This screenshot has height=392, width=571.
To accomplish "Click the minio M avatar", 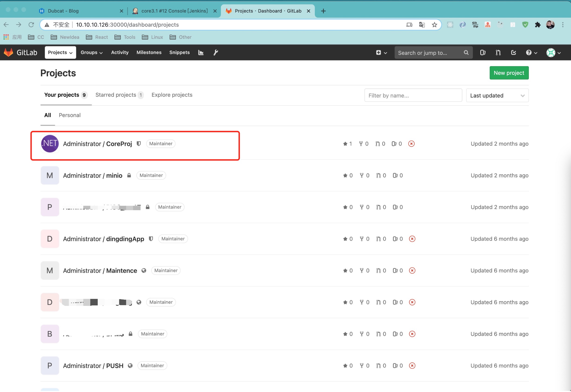I will click(x=50, y=176).
